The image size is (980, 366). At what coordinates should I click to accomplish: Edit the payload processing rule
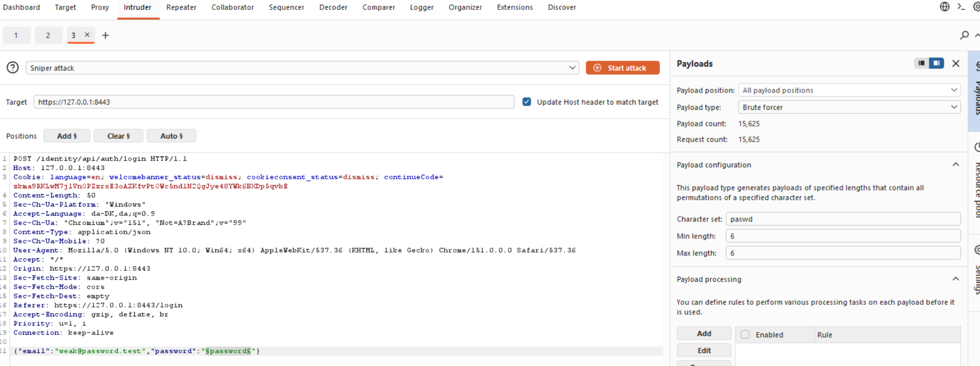[704, 350]
